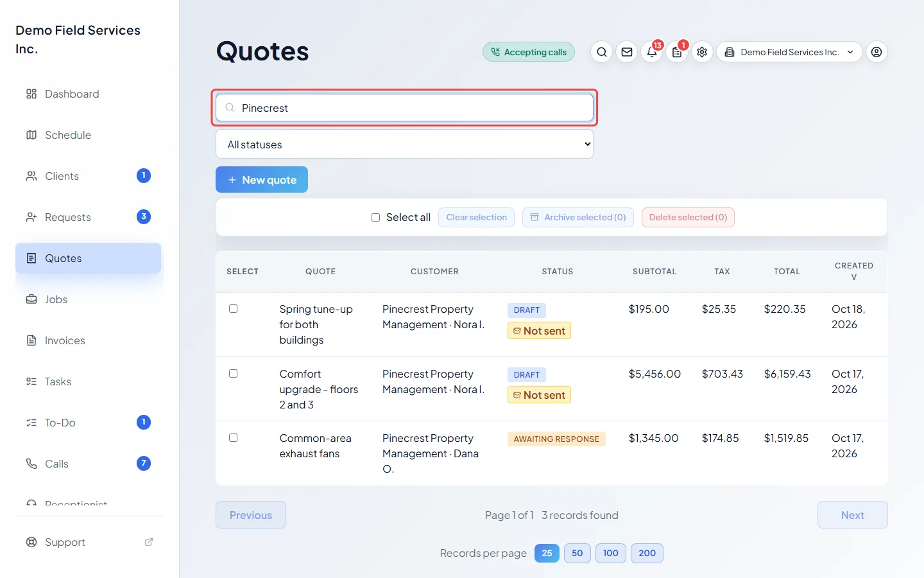
Task: Open the settings gear icon
Action: (x=702, y=52)
